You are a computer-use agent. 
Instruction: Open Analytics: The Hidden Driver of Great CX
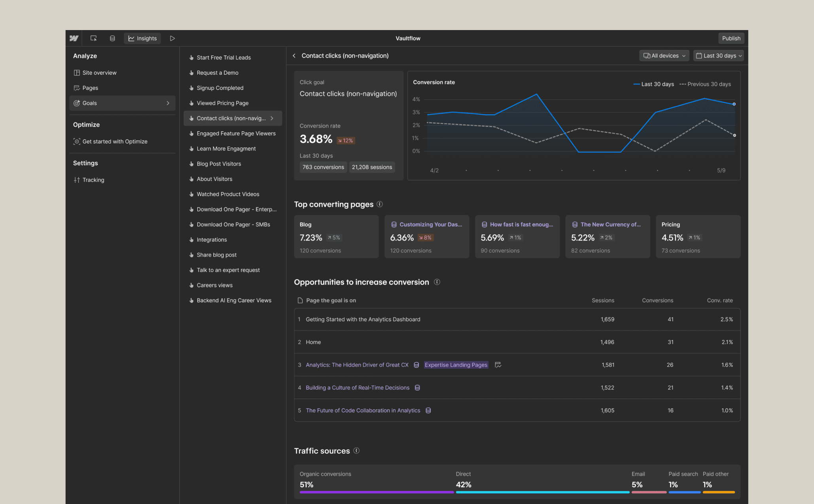[x=357, y=365]
